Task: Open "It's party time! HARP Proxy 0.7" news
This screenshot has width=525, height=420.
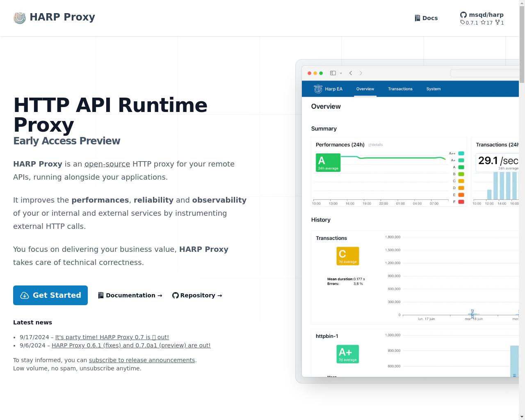Action: [112, 337]
